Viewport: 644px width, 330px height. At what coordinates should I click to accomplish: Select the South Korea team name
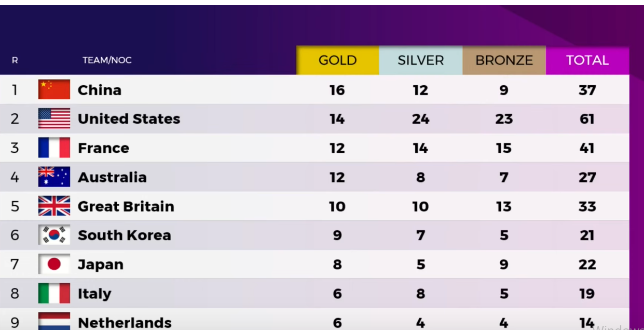pyautogui.click(x=125, y=235)
